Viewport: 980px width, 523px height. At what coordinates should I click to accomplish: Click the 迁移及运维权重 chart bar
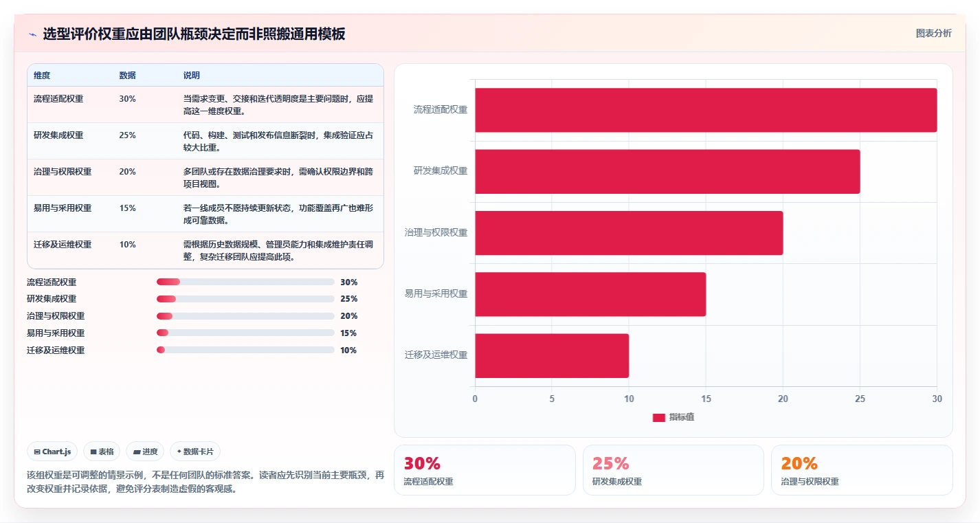(x=552, y=356)
